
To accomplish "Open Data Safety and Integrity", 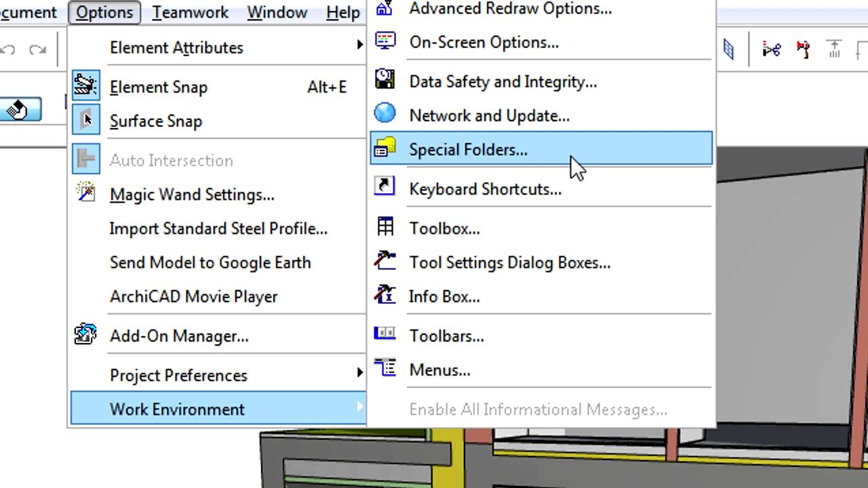I will click(503, 81).
